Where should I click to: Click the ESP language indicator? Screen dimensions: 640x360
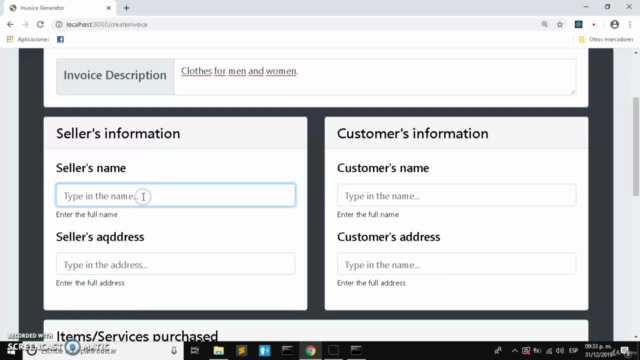tap(573, 351)
